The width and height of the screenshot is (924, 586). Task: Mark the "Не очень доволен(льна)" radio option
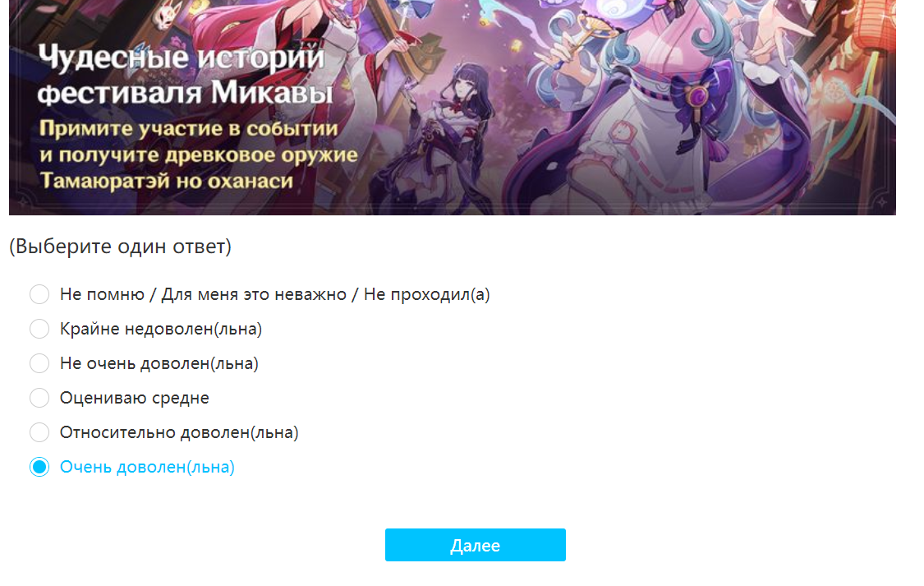tap(39, 363)
